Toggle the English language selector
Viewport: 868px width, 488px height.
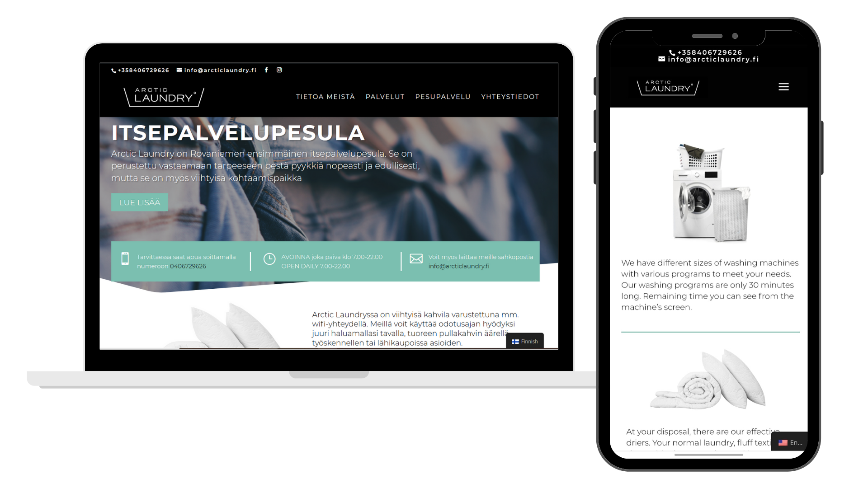(x=791, y=441)
